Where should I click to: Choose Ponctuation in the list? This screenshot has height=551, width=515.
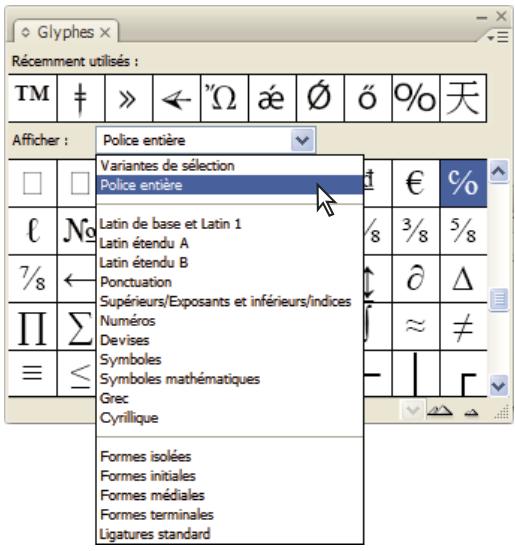(230, 282)
